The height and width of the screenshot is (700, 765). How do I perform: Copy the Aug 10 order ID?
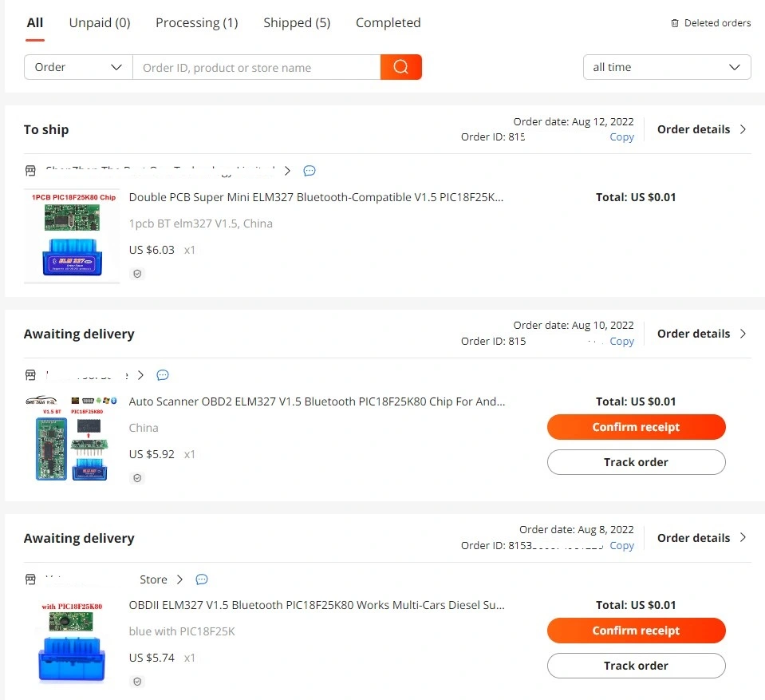pyautogui.click(x=621, y=341)
